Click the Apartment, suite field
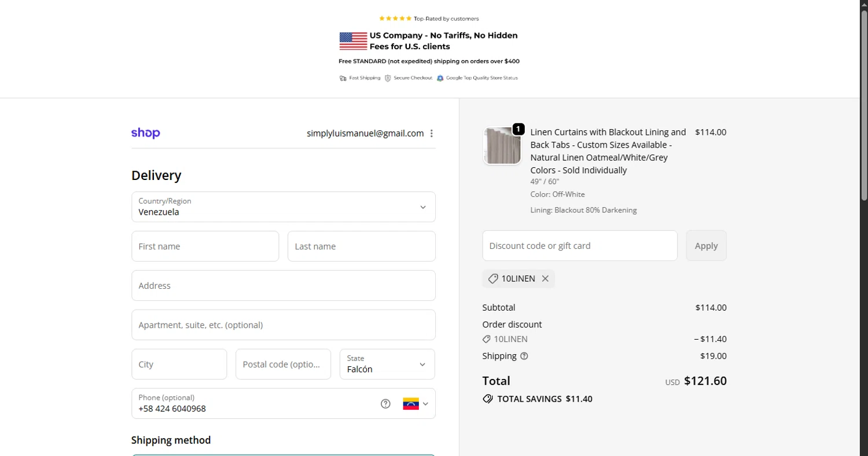Image resolution: width=868 pixels, height=456 pixels. click(284, 325)
